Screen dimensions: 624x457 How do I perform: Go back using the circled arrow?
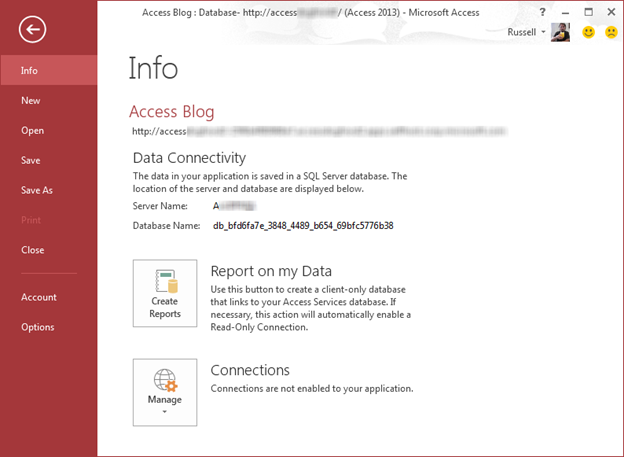(x=32, y=29)
